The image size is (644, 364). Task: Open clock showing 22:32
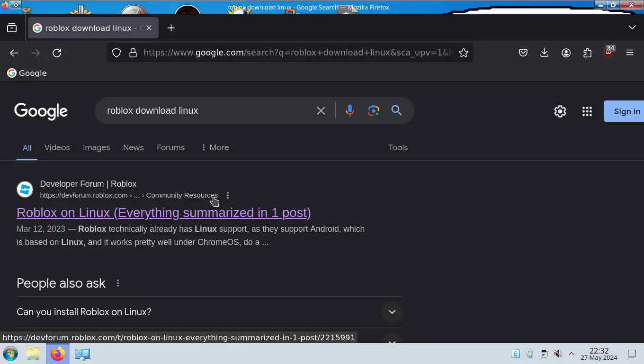599,354
